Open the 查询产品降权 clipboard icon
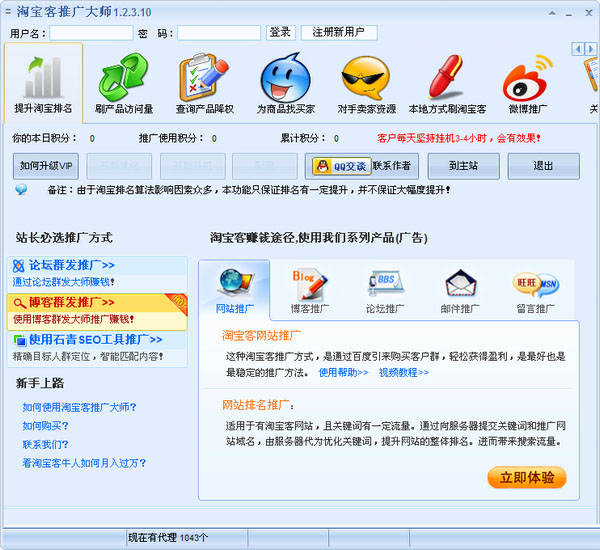 [204, 78]
